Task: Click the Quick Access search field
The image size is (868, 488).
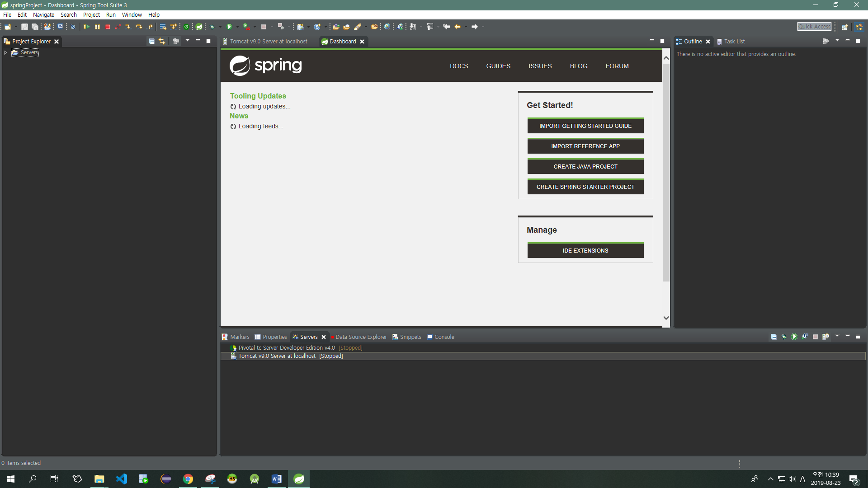Action: tap(814, 27)
